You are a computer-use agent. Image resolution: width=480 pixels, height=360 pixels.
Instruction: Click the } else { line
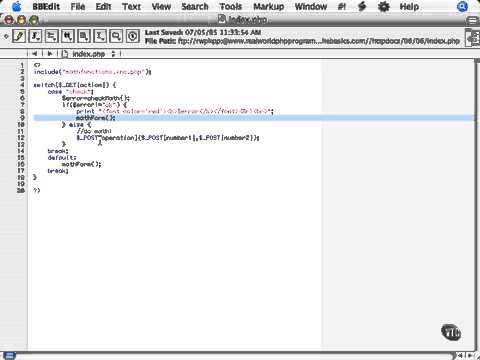[x=76, y=124]
